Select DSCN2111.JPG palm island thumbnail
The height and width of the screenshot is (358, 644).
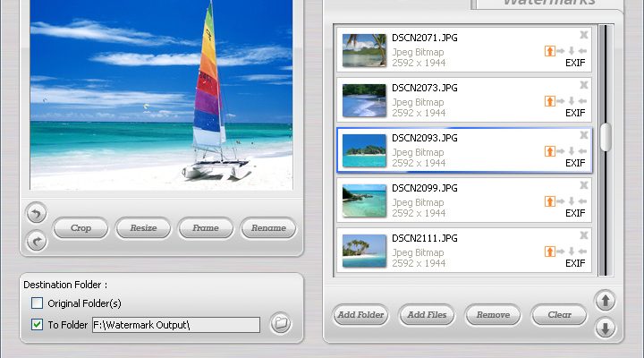364,251
